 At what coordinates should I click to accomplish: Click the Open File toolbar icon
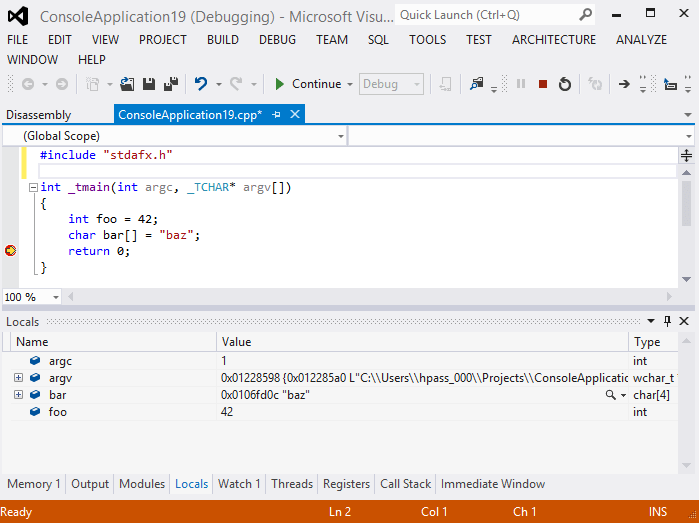point(127,84)
